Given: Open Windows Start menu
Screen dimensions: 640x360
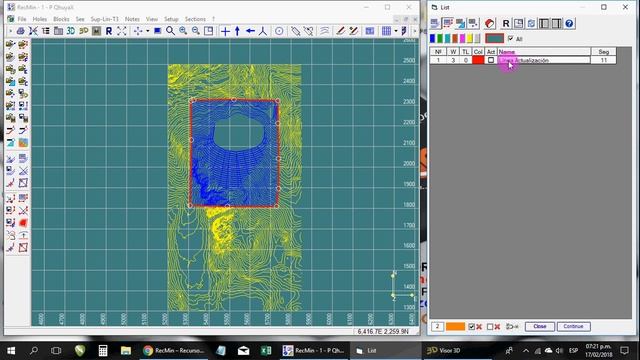Looking at the screenshot, I should pyautogui.click(x=11, y=350).
